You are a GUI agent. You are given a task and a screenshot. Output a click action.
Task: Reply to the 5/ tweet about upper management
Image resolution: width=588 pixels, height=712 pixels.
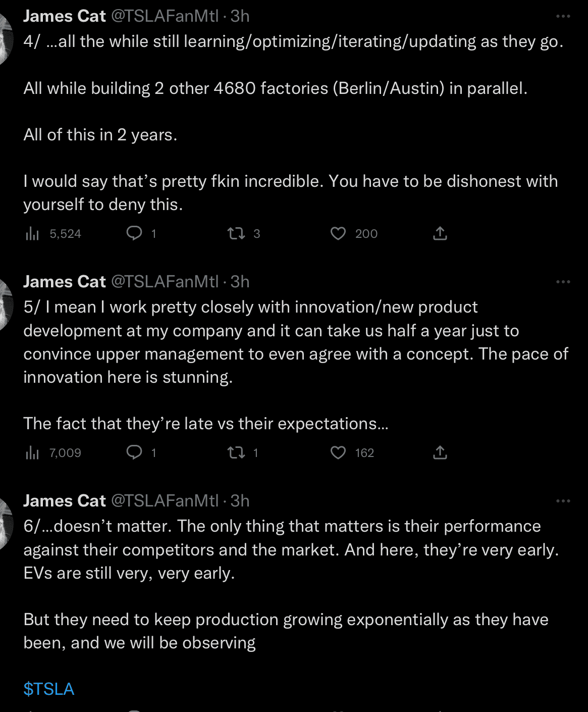(x=134, y=452)
